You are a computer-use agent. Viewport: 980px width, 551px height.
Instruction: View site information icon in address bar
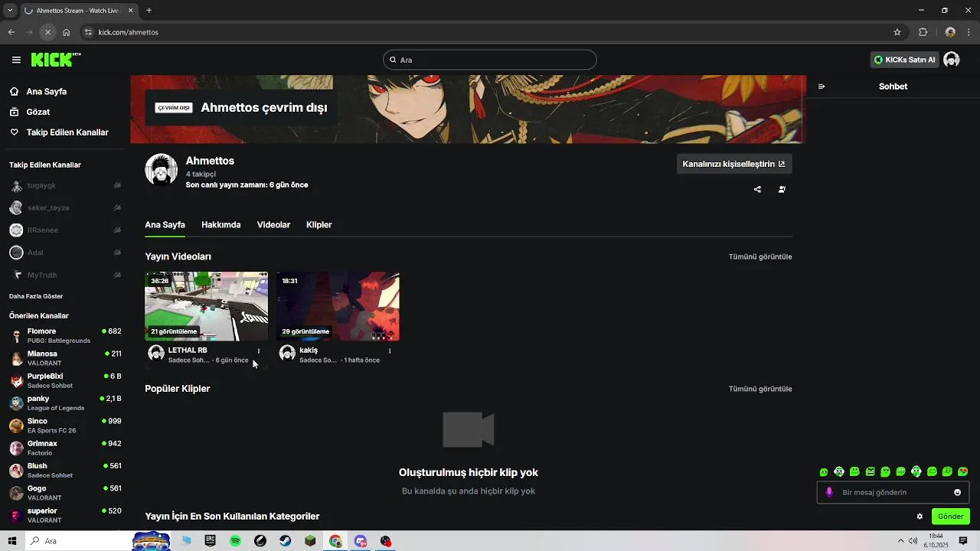click(88, 32)
